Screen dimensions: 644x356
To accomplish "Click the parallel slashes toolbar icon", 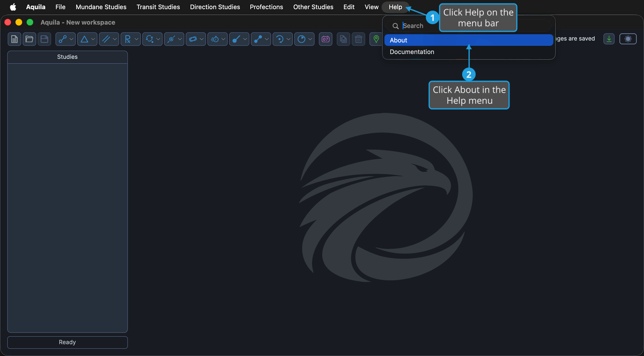I will [106, 39].
